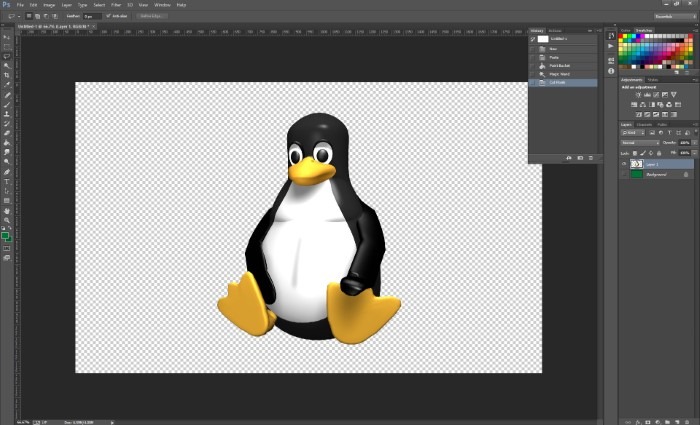The image size is (700, 425).
Task: Select the New state in History
Action: point(563,49)
